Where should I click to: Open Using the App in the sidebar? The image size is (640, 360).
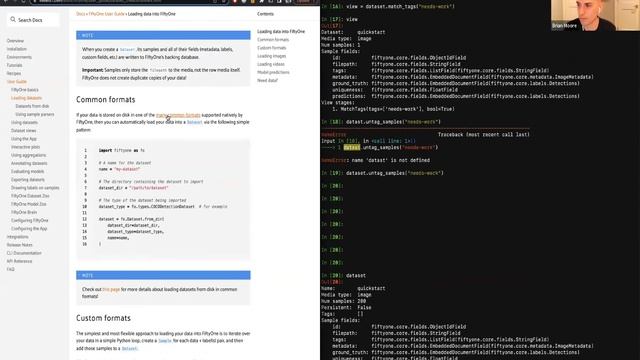24,139
